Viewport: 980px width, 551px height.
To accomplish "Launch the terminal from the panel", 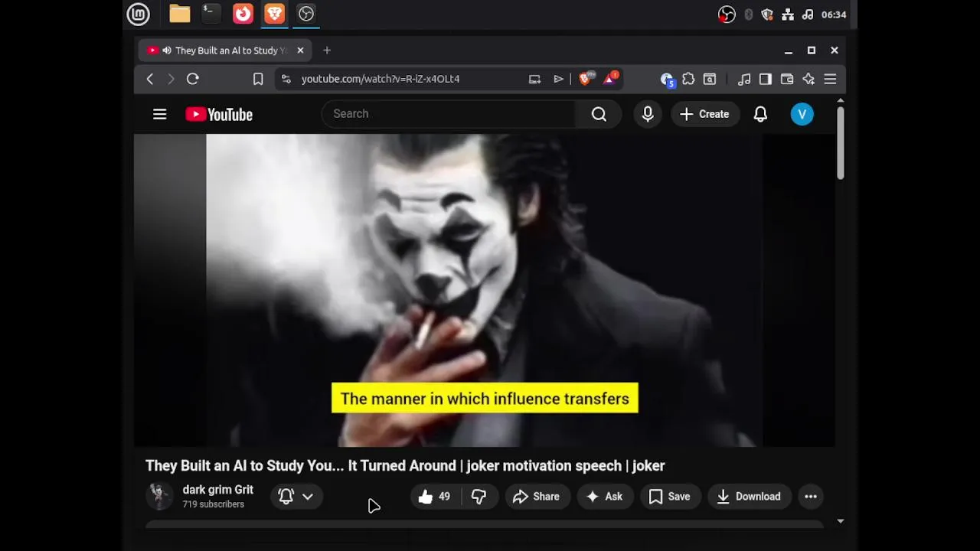I will click(211, 14).
